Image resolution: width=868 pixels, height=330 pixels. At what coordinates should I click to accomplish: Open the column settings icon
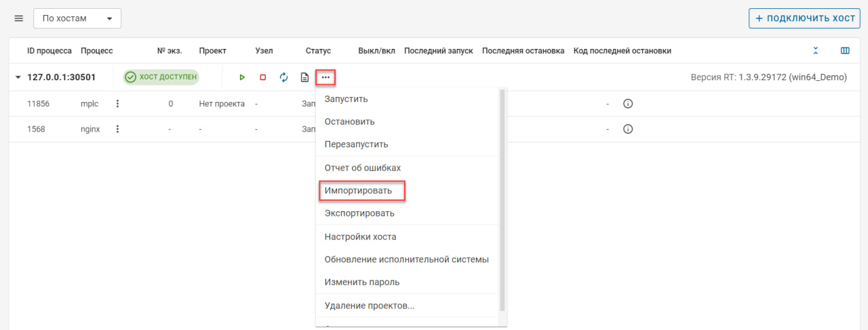click(845, 51)
